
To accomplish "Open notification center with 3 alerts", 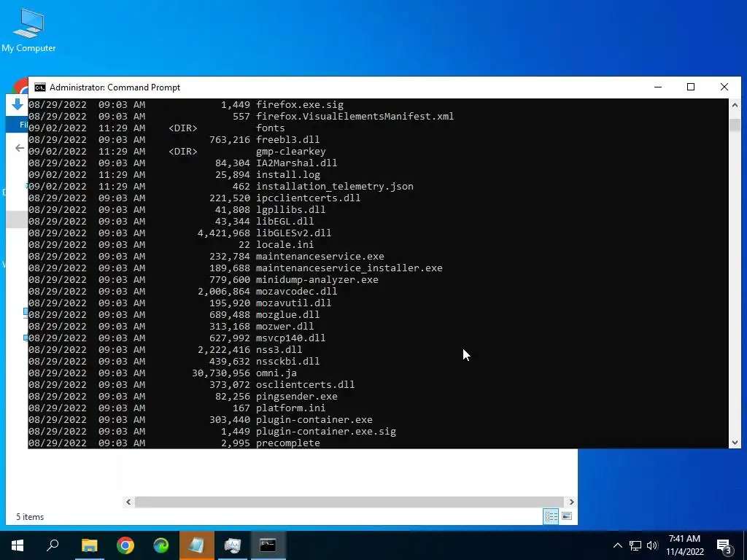I will [x=724, y=546].
